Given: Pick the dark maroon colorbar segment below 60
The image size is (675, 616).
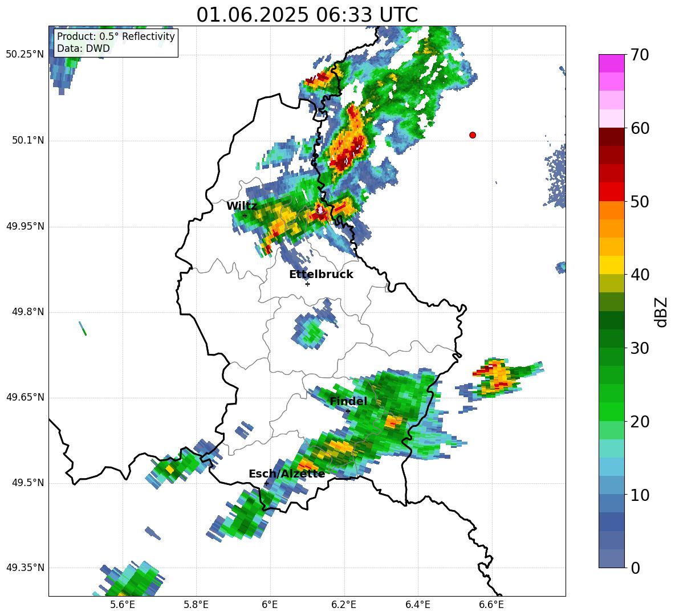Looking at the screenshot, I should coord(611,136).
